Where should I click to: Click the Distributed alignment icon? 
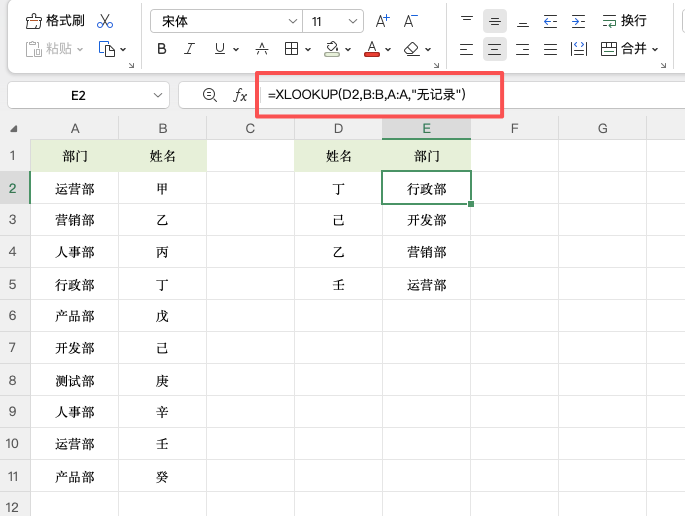tap(578, 49)
